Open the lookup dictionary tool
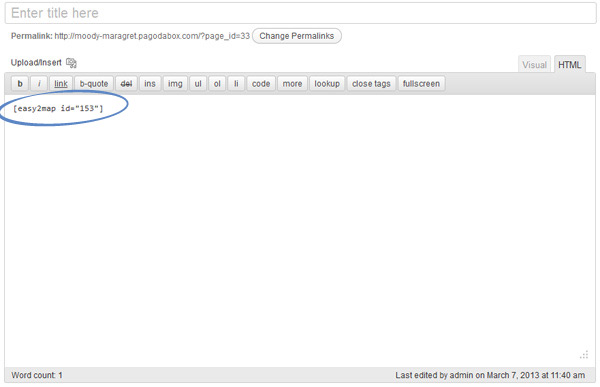Image resolution: width=600 pixels, height=387 pixels. (327, 83)
